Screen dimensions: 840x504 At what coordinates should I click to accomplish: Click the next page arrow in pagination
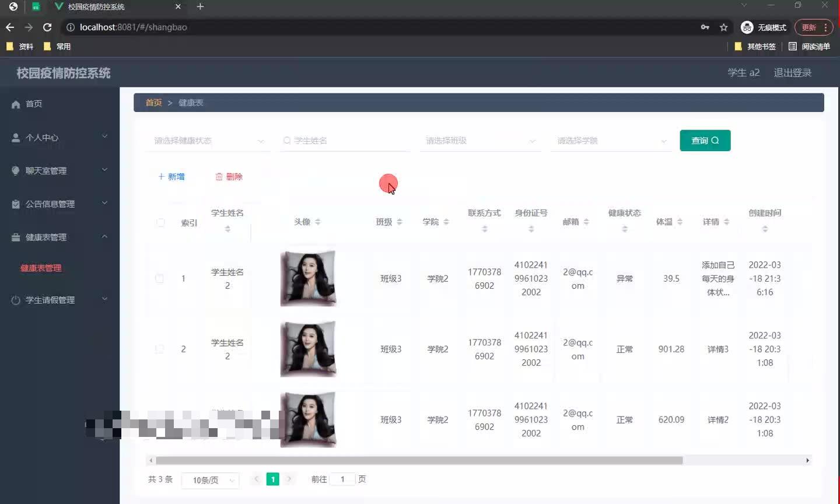click(x=289, y=480)
